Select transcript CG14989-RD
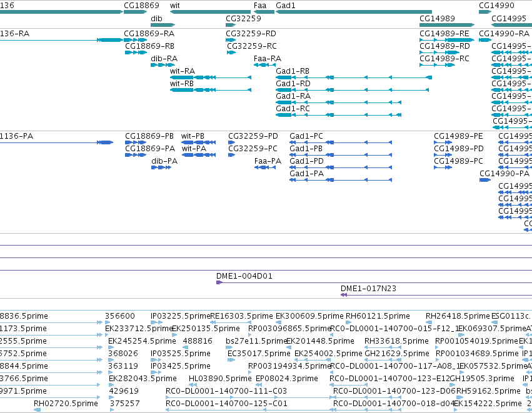532x413 pixels. (439, 52)
